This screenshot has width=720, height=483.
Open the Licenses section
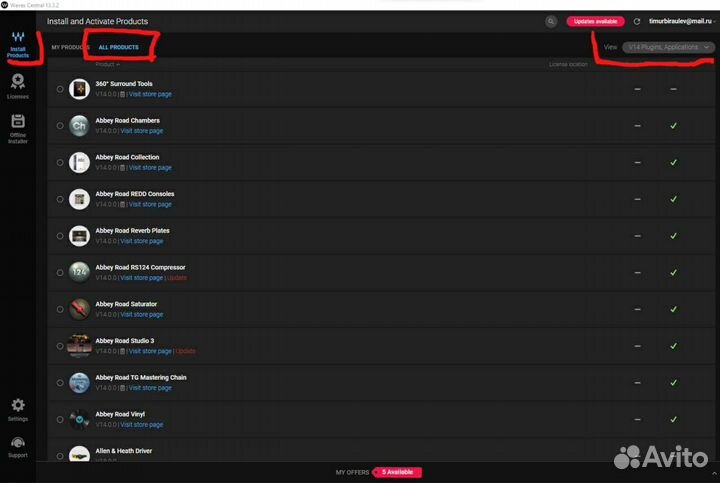click(18, 86)
